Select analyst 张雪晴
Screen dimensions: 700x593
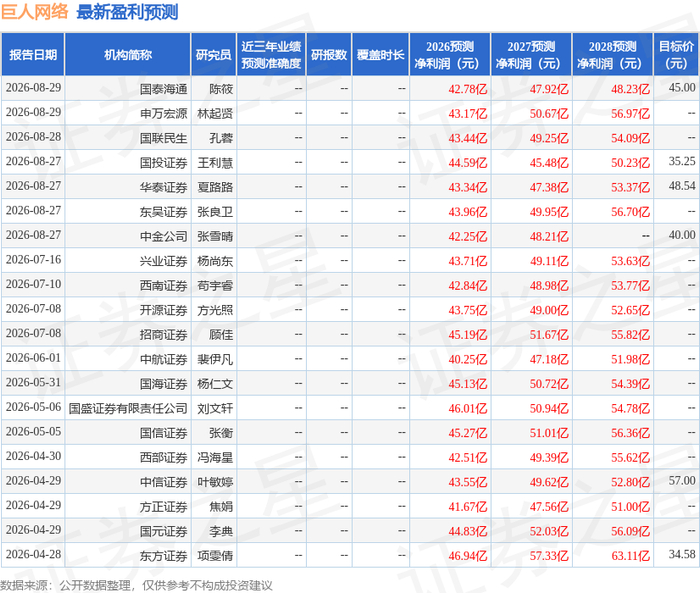tap(215, 236)
